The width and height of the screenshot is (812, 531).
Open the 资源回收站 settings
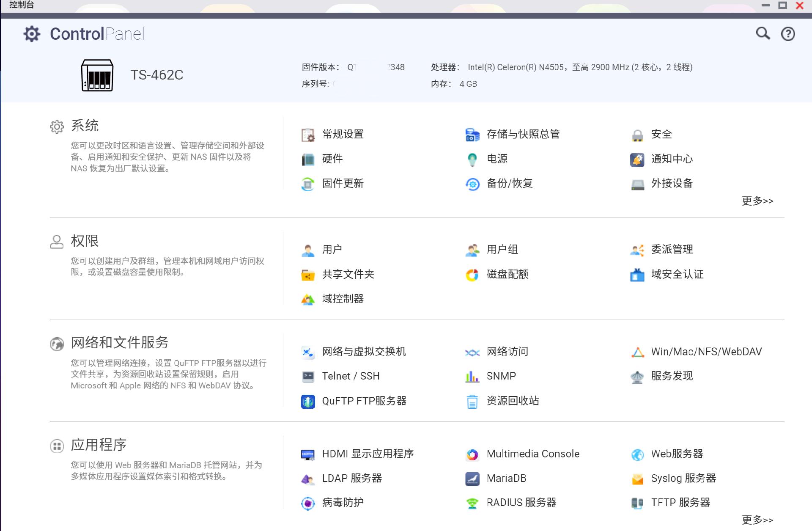pos(513,401)
